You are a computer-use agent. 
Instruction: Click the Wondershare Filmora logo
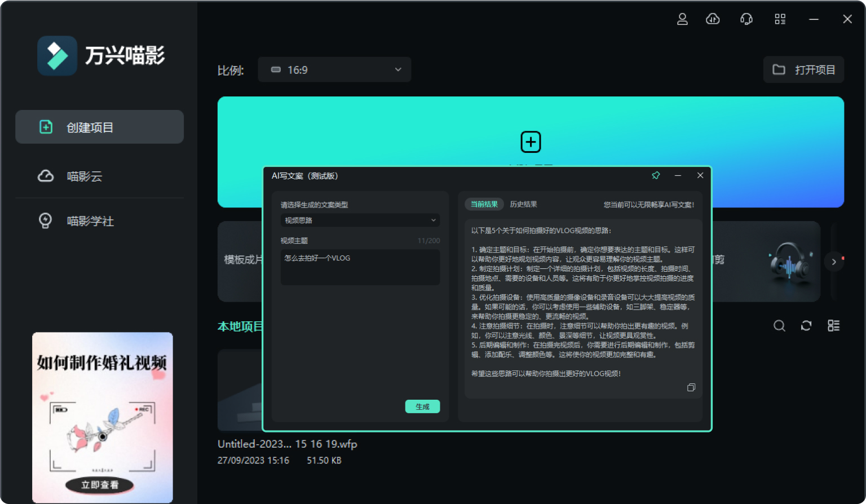(x=57, y=56)
